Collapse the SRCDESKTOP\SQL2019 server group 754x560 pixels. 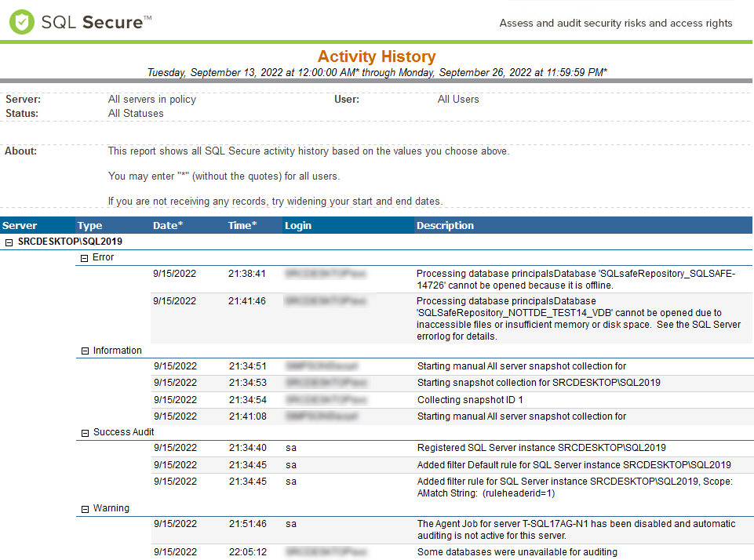pyautogui.click(x=9, y=243)
